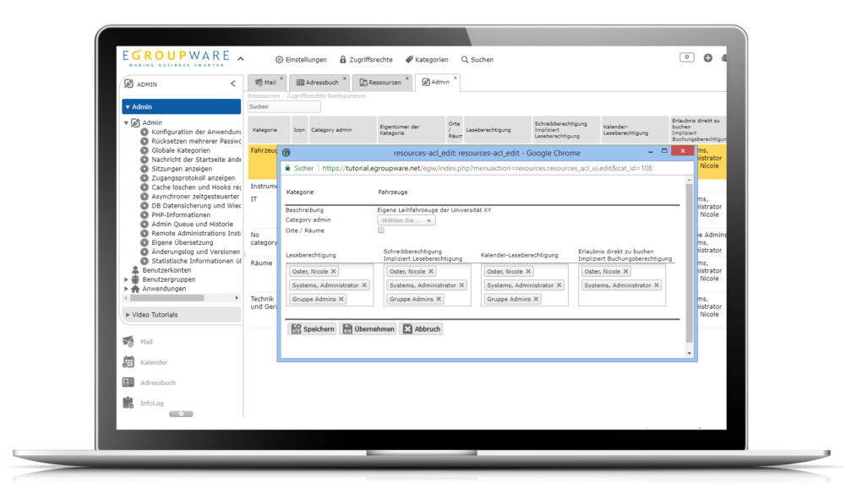The image size is (845, 504).
Task: Click the Suchen magnifier icon
Action: pos(465,60)
